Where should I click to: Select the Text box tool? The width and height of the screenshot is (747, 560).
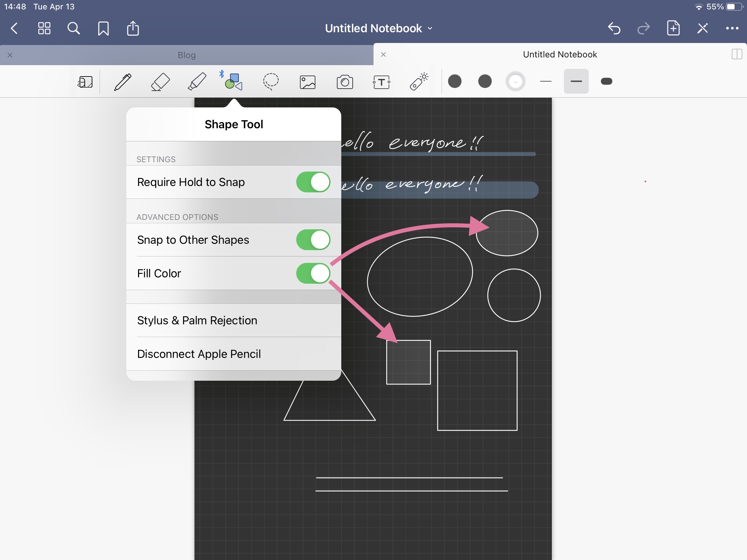pyautogui.click(x=382, y=82)
